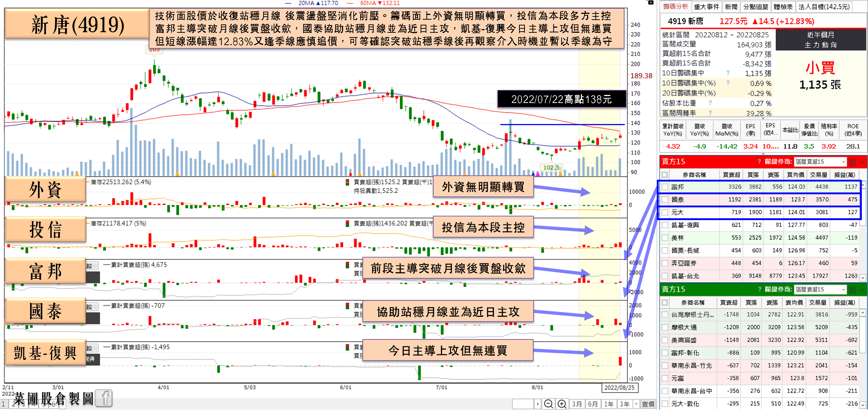The image size is (868, 418).
Task: Open column layout icon in 賣方15 header
Action: 852,290
